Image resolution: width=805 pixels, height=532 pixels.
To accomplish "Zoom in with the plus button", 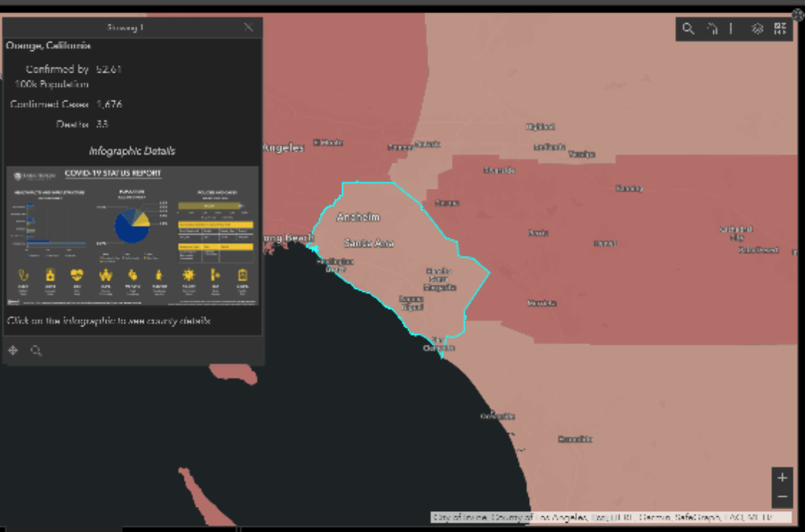I will (x=782, y=477).
